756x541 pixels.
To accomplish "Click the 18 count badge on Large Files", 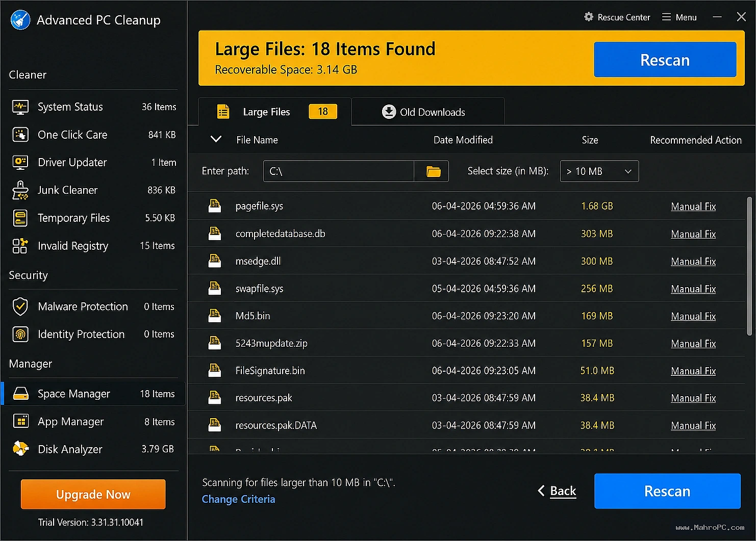I will tap(323, 111).
